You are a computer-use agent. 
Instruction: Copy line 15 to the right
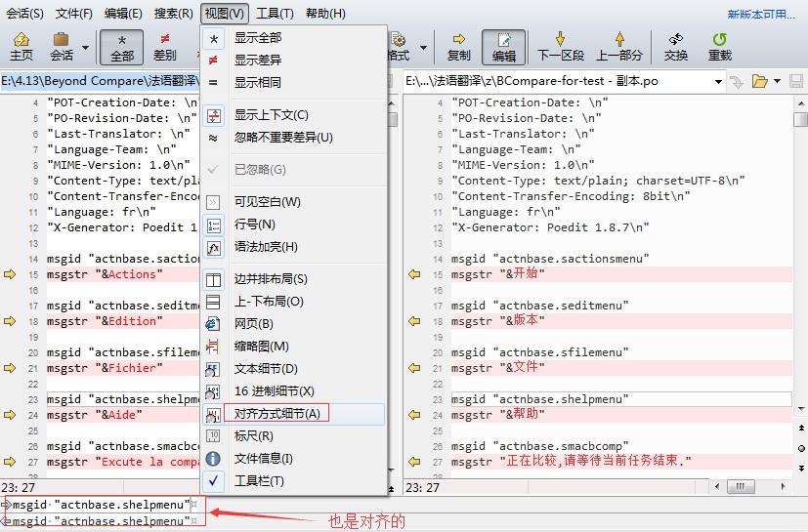[10, 274]
